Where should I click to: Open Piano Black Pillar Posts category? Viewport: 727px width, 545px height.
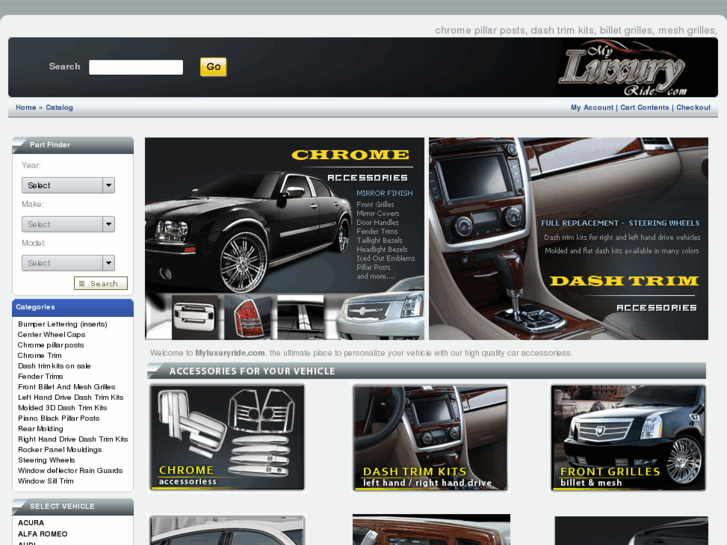pos(59,418)
